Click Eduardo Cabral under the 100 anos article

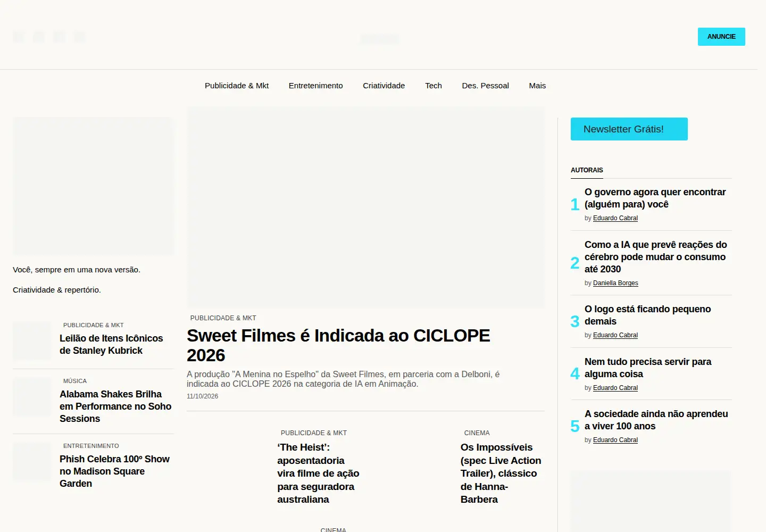pyautogui.click(x=615, y=440)
